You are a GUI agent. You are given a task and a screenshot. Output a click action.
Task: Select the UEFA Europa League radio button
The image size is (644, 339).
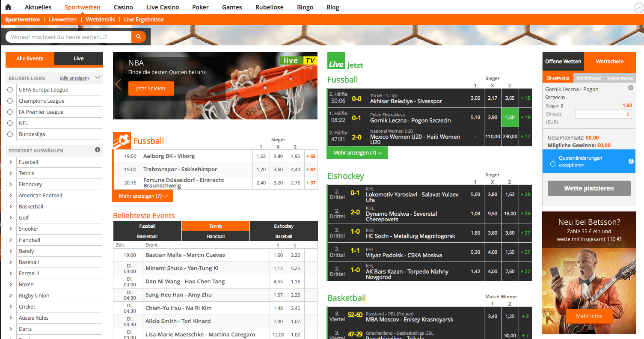tap(10, 90)
